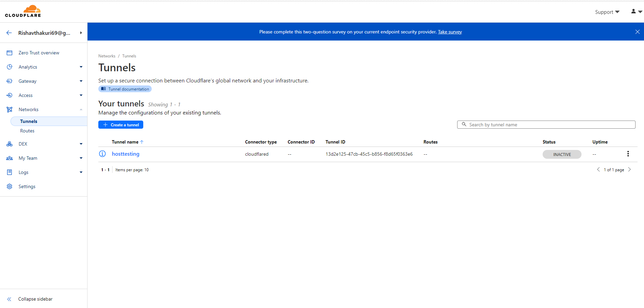This screenshot has width=644, height=308.
Task: Click the Connector type column header
Action: (261, 142)
